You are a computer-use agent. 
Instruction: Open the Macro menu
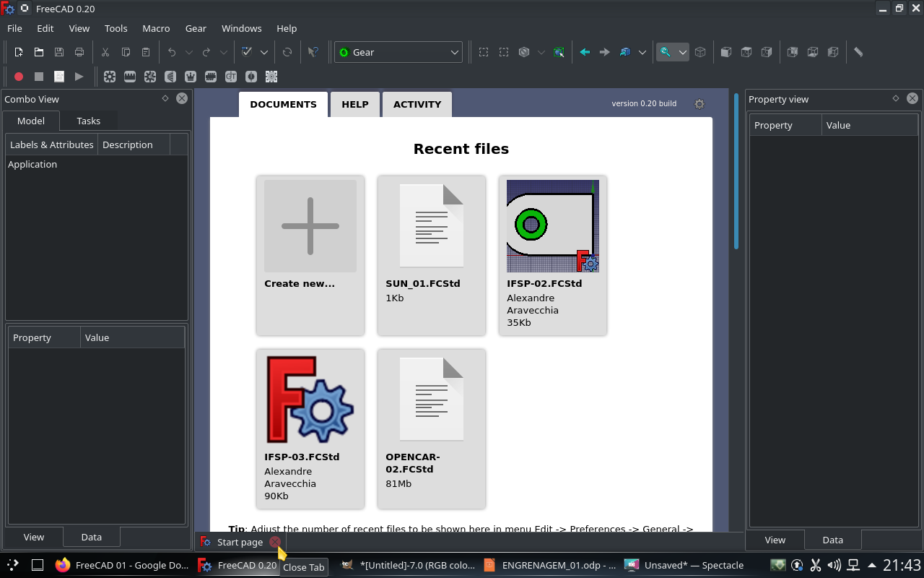pyautogui.click(x=156, y=28)
